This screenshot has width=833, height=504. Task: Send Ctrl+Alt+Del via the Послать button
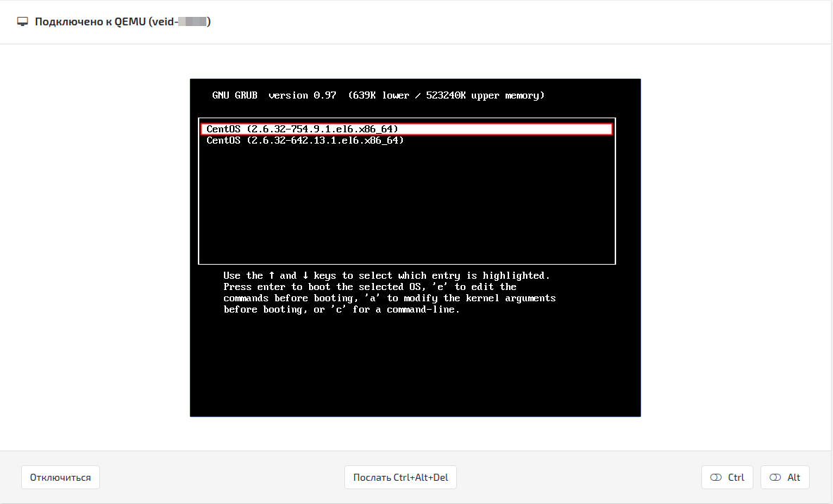(x=401, y=477)
